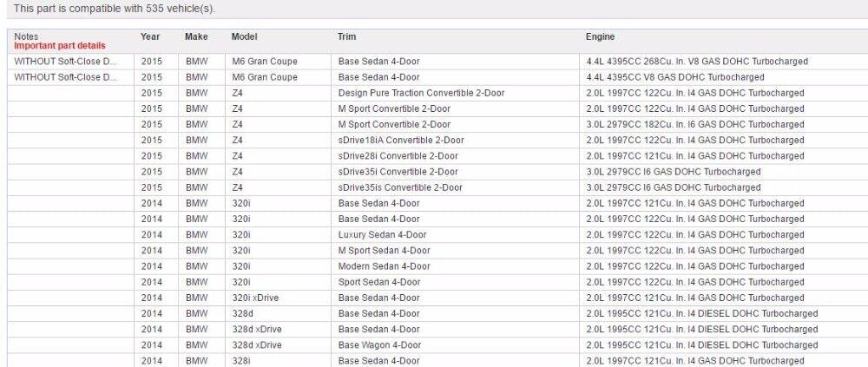Click the 320i xDrive model cell
Viewport: 868px width, 367px height.
tap(255, 298)
